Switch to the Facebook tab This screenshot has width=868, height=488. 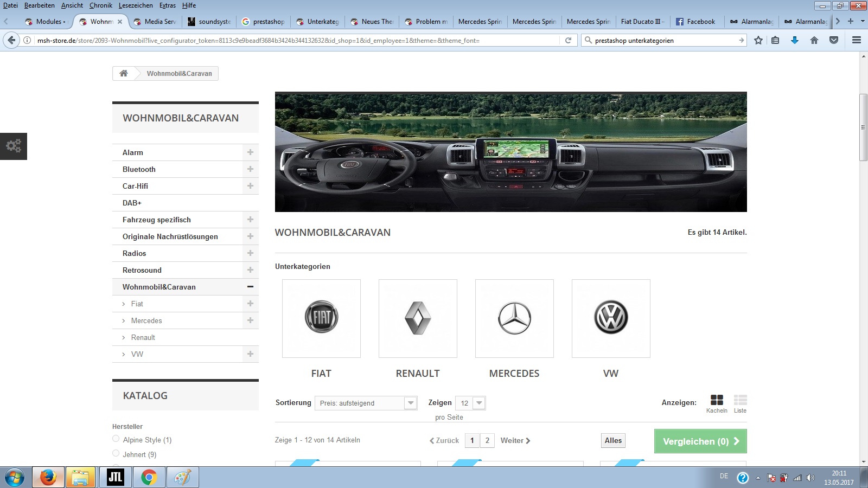click(696, 22)
